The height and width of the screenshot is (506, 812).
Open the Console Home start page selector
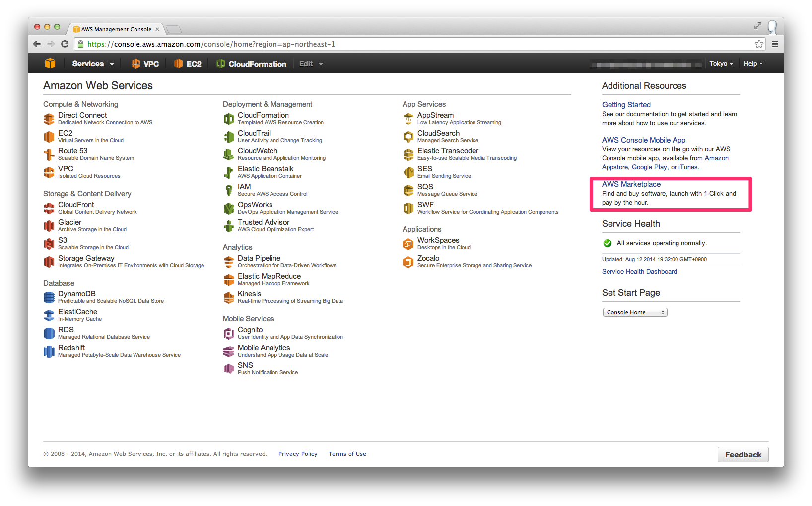pyautogui.click(x=635, y=312)
